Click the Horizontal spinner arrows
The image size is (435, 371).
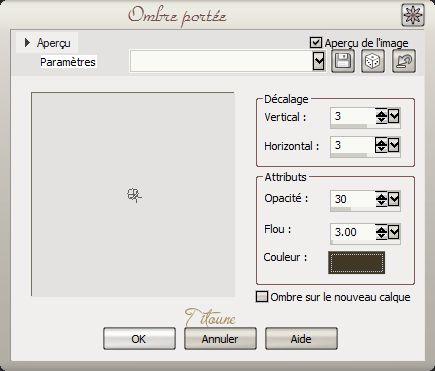pos(381,145)
